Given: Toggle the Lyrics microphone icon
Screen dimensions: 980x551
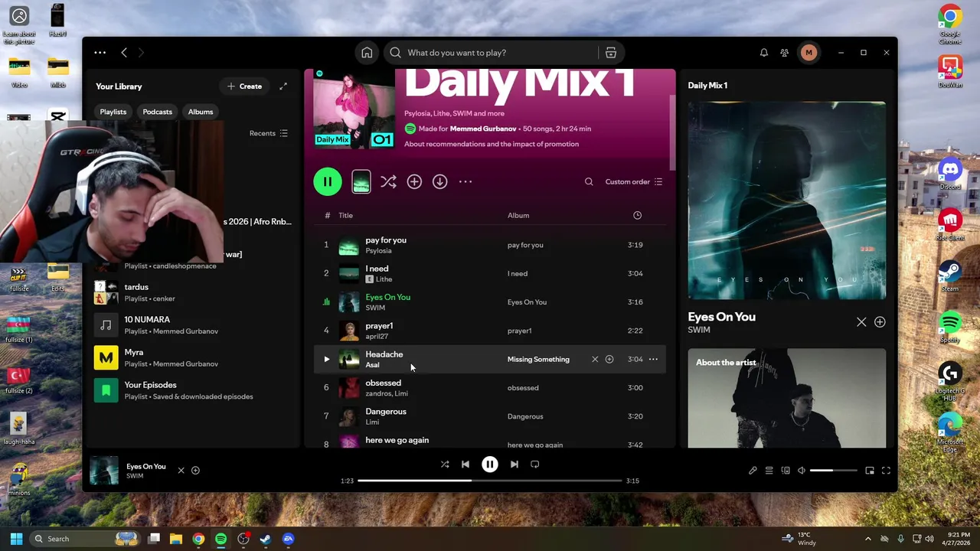Looking at the screenshot, I should 753,470.
